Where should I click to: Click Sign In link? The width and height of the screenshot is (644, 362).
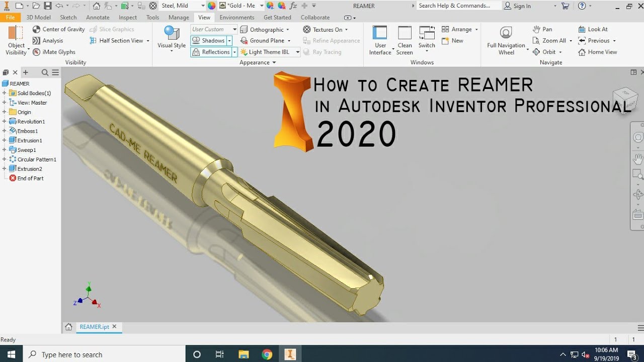click(517, 6)
